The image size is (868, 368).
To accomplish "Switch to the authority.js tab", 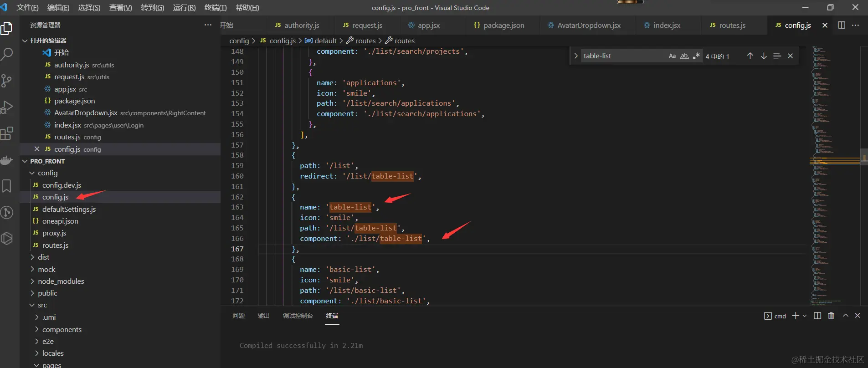I will (302, 25).
